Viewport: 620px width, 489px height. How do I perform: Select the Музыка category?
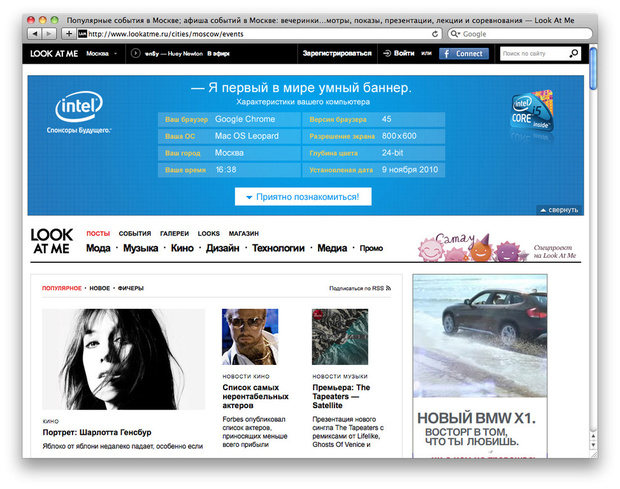[140, 248]
